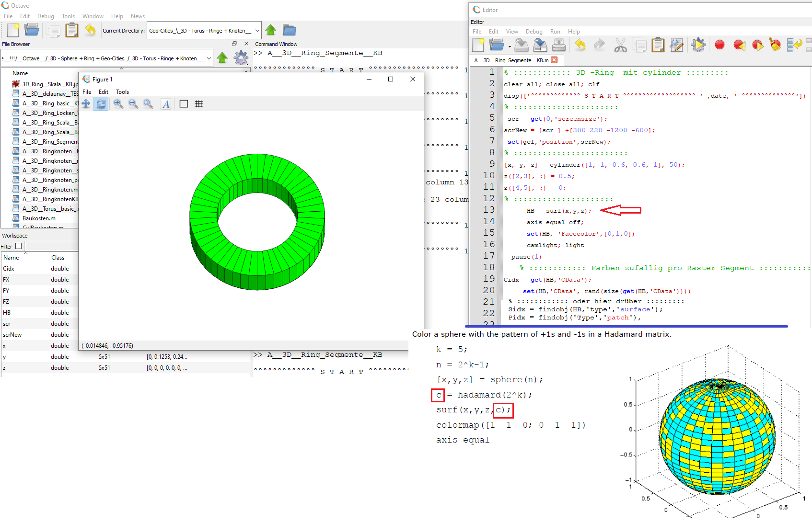
Task: Select the Rotate tool in Figure 1
Action: pos(101,104)
